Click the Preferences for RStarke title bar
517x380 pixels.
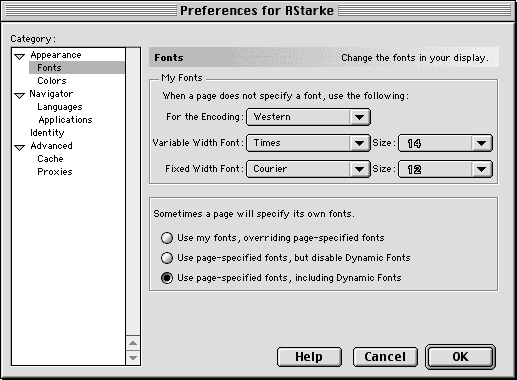(257, 11)
